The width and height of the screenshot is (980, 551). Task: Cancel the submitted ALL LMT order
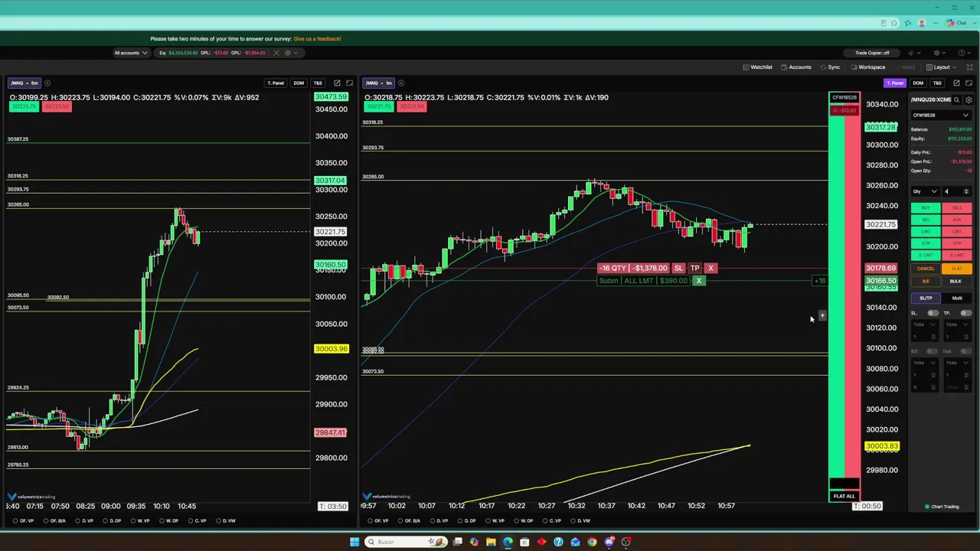[x=698, y=281]
